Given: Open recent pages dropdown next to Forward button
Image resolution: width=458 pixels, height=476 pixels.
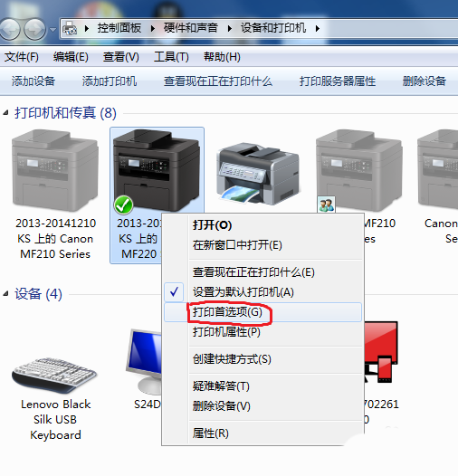Looking at the screenshot, I should 52,30.
